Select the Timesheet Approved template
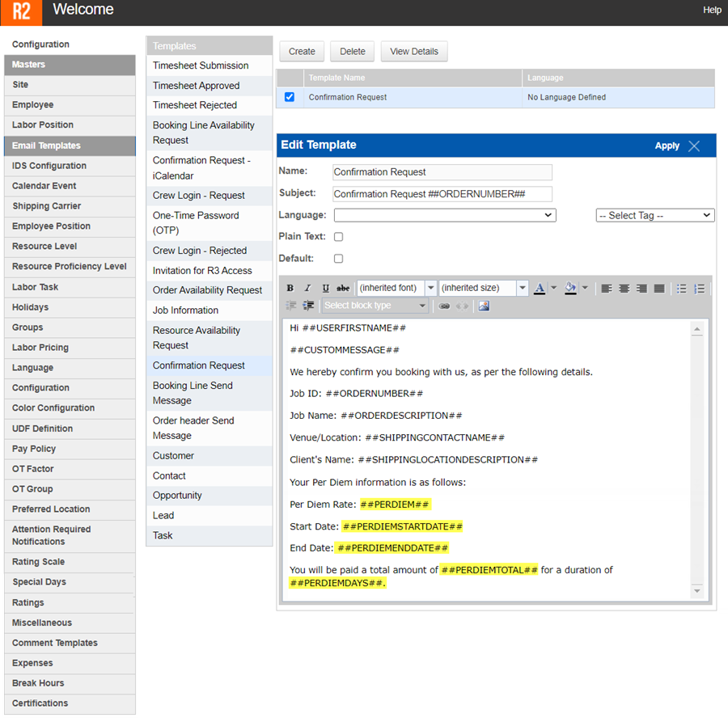Screen dimensions: 728x718 [x=196, y=86]
